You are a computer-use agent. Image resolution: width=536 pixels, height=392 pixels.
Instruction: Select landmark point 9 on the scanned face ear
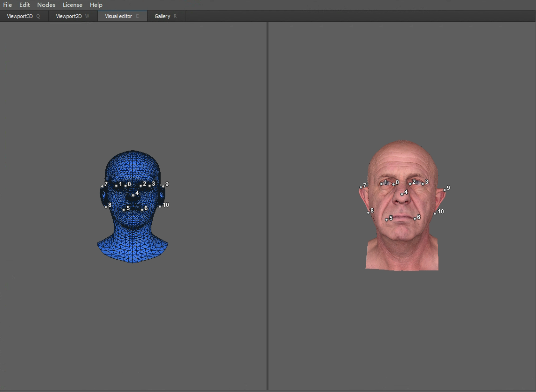[445, 190]
